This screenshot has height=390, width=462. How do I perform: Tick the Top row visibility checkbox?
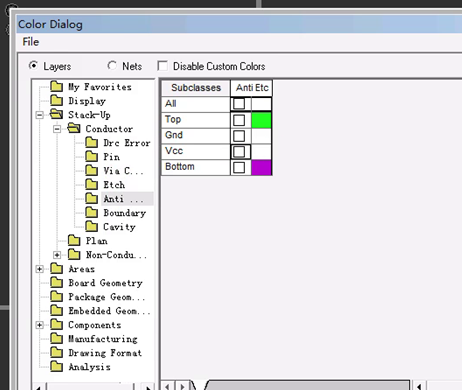point(239,120)
